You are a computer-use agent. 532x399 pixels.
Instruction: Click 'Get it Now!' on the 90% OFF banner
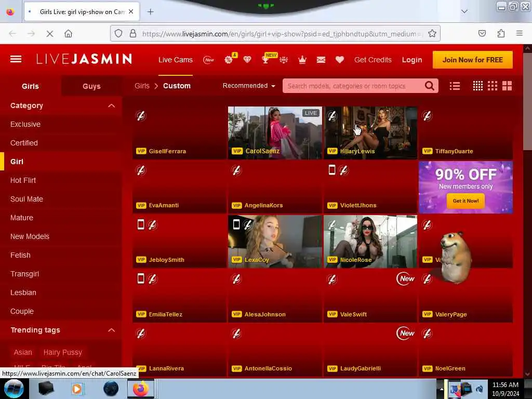(x=465, y=201)
